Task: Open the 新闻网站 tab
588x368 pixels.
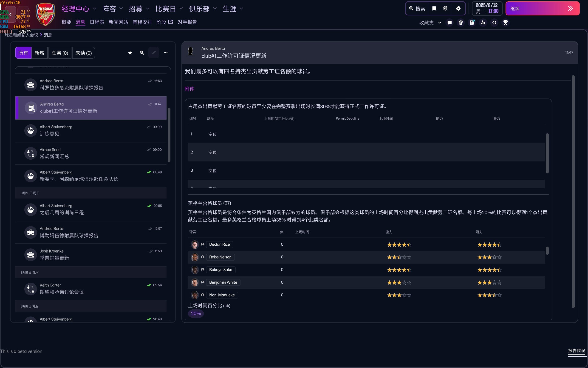Action: (x=118, y=22)
